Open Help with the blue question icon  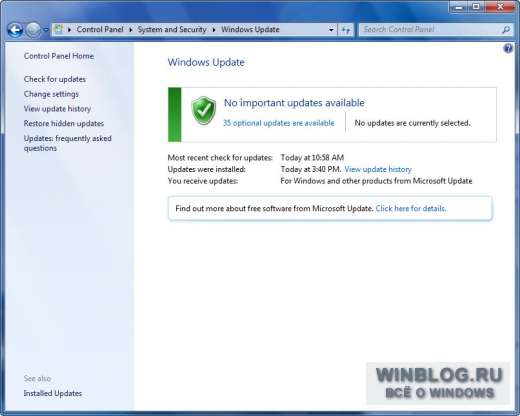point(508,49)
